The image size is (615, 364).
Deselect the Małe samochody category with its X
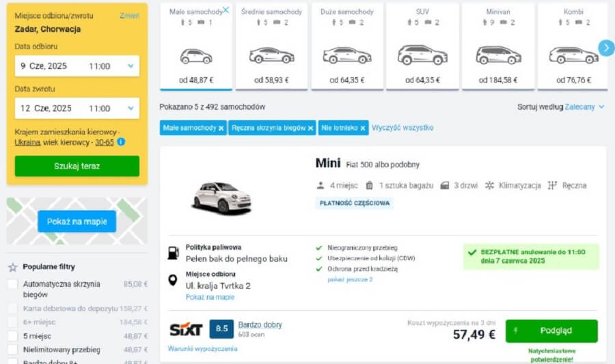click(225, 10)
